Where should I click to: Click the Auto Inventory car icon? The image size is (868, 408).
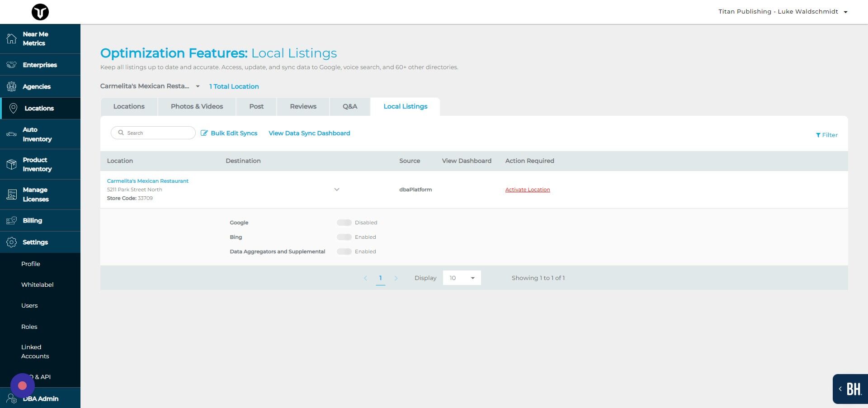pos(11,134)
